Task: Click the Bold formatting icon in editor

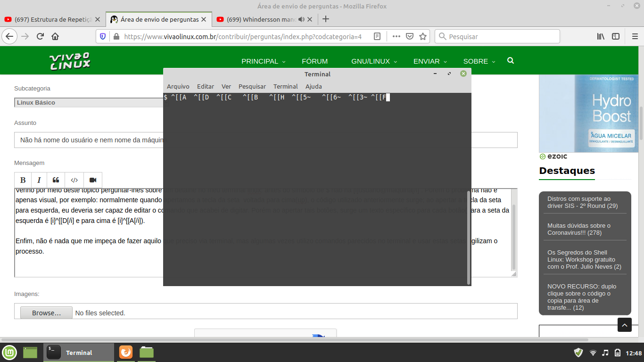Action: tap(23, 180)
